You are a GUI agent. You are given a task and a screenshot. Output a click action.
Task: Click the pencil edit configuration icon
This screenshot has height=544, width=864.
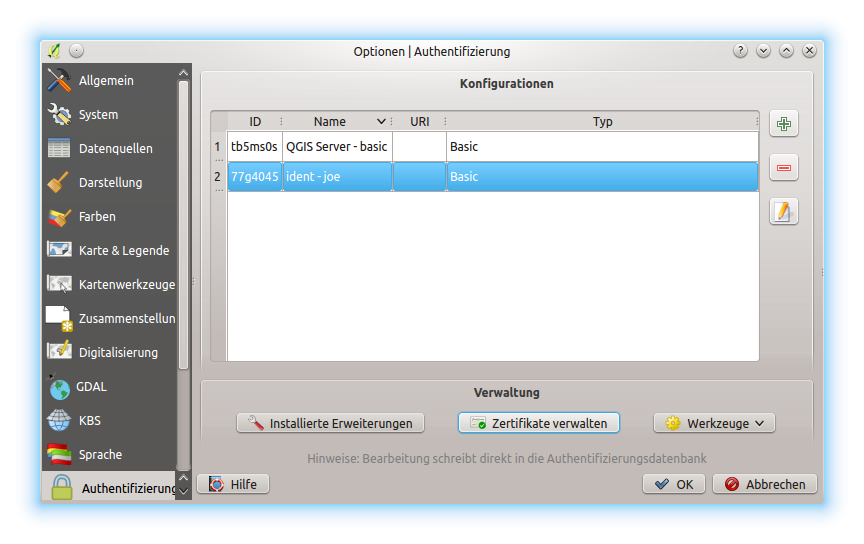[783, 211]
